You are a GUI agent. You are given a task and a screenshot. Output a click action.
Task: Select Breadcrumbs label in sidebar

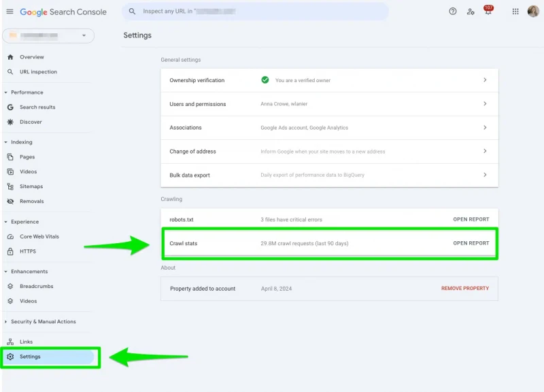click(37, 286)
